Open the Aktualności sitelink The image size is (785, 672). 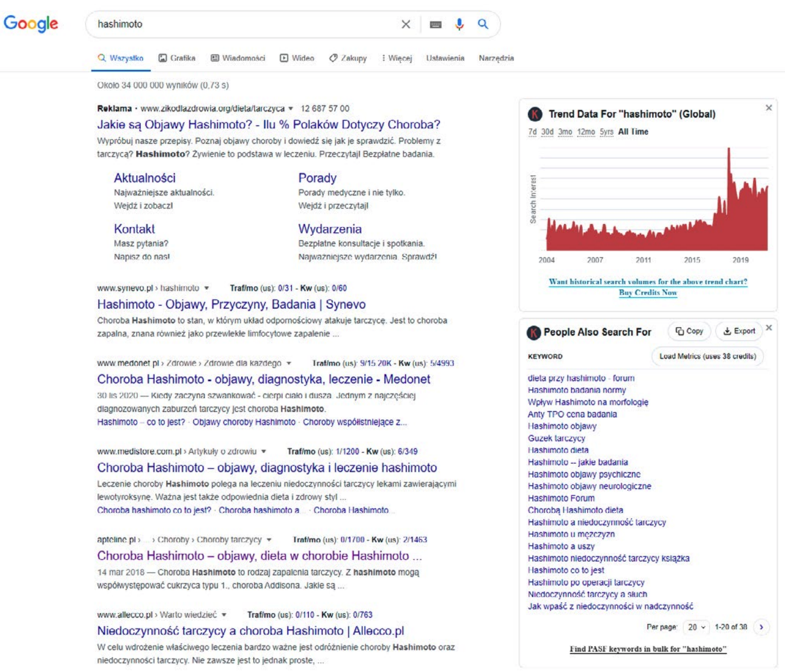click(x=144, y=178)
